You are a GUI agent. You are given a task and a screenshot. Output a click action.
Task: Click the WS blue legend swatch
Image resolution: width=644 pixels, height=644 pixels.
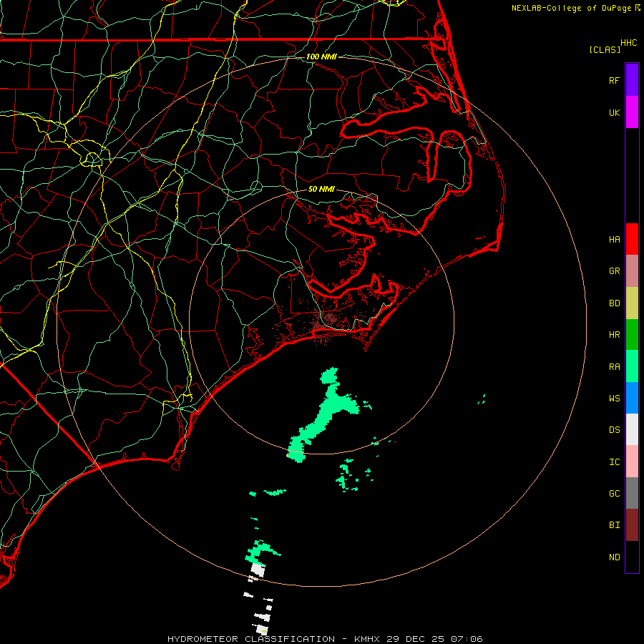tap(632, 398)
